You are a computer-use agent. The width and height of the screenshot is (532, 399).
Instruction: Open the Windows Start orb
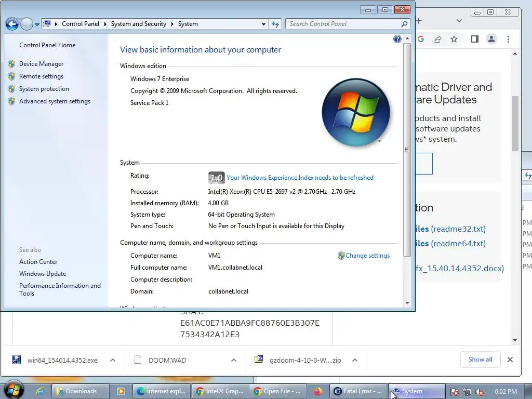pyautogui.click(x=13, y=390)
